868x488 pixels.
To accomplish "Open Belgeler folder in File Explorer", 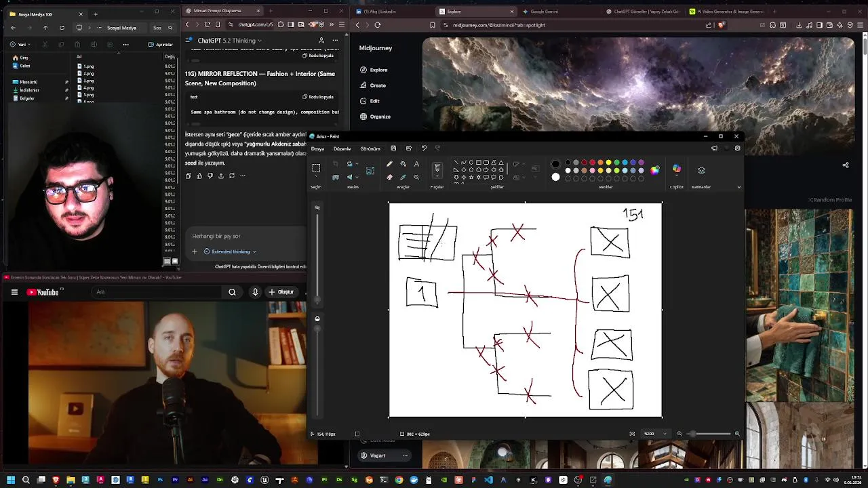I will click(x=24, y=98).
